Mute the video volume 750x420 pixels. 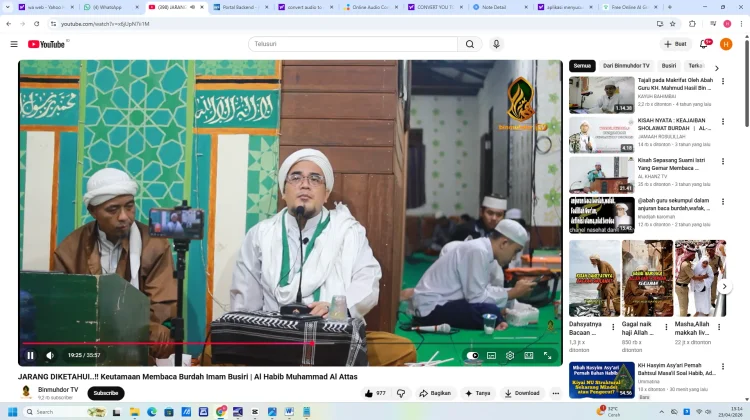(x=50, y=355)
